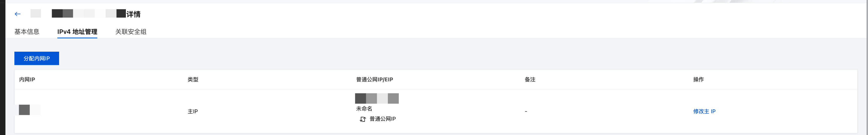Click the blurred private IP value in the row
The image size is (868, 135).
point(29,110)
